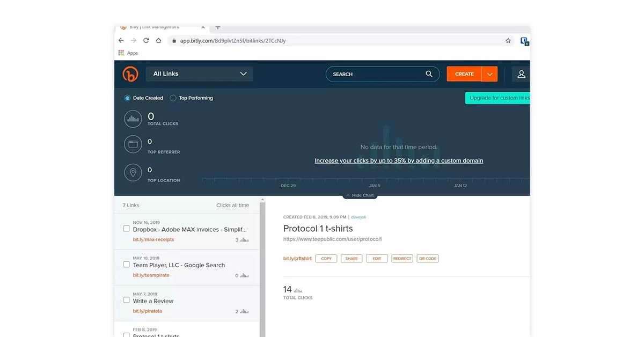Tick the Write a Review checkbox
This screenshot has width=644, height=337.
click(x=127, y=301)
